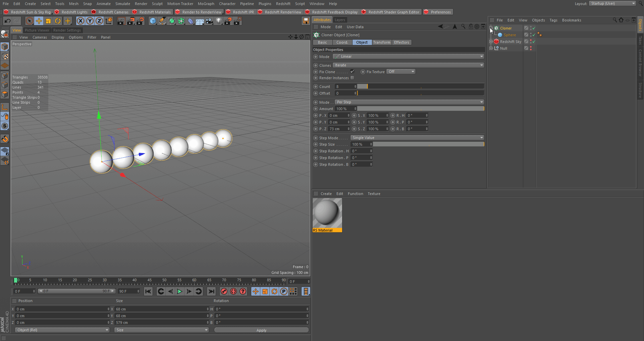
Task: Lock the X axis toggle
Action: (x=80, y=21)
